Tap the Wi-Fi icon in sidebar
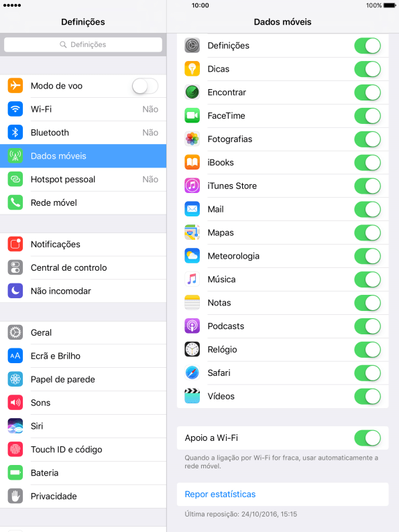Image resolution: width=399 pixels, height=532 pixels. pos(15,109)
